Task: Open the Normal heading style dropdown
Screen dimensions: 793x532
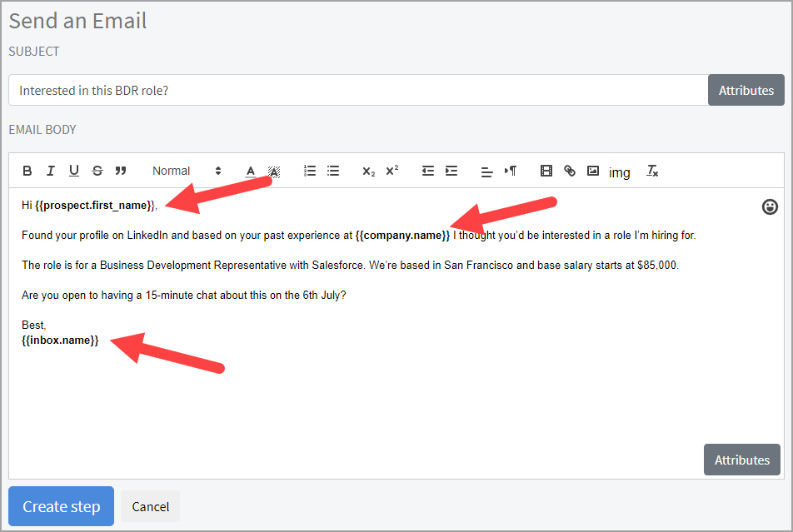Action: pos(186,171)
